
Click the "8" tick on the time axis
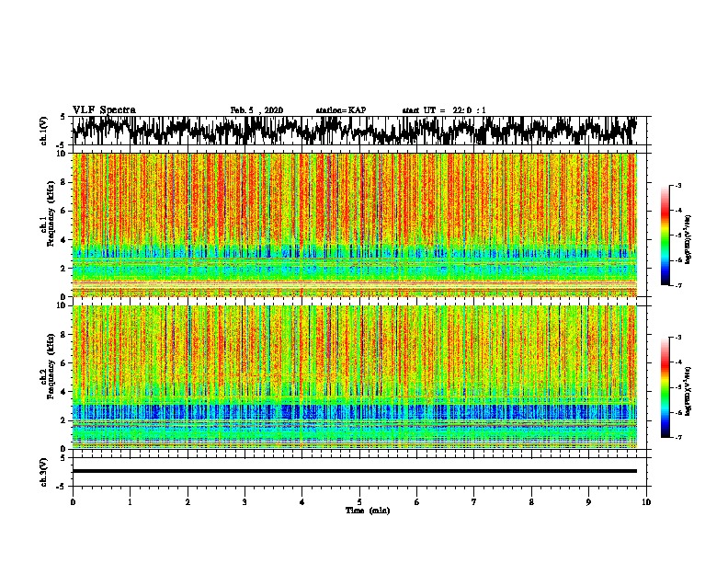coord(531,502)
